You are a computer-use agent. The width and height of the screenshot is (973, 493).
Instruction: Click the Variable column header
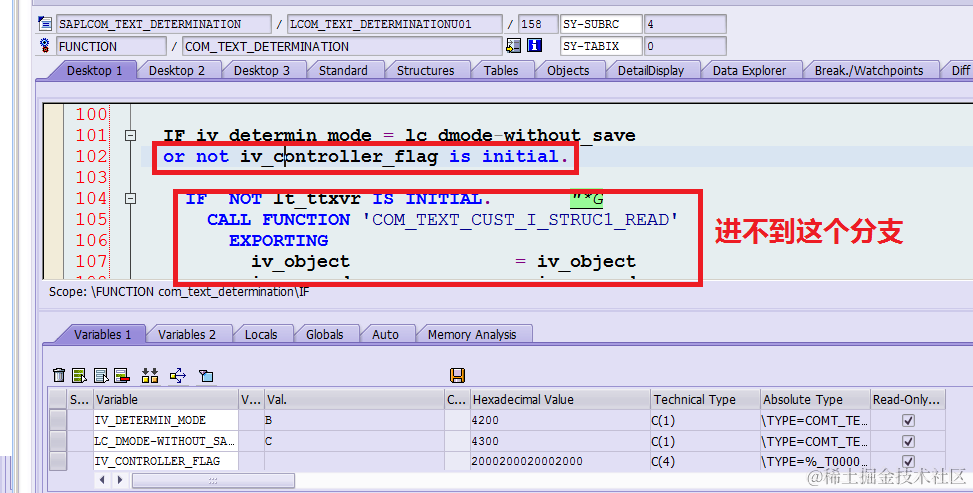click(166, 399)
